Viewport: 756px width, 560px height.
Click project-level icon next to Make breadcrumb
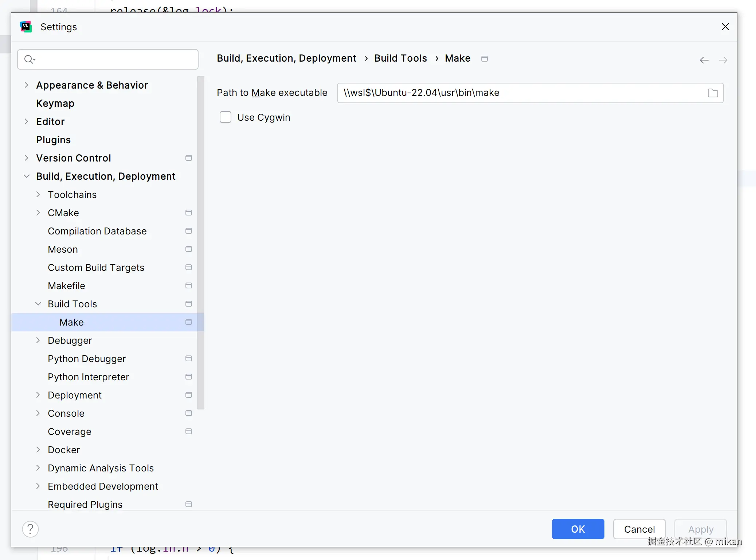(484, 59)
